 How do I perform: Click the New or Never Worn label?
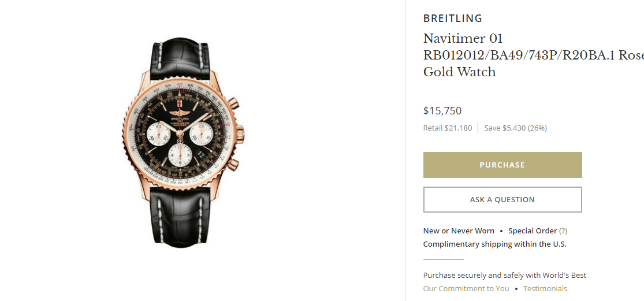[x=459, y=231]
